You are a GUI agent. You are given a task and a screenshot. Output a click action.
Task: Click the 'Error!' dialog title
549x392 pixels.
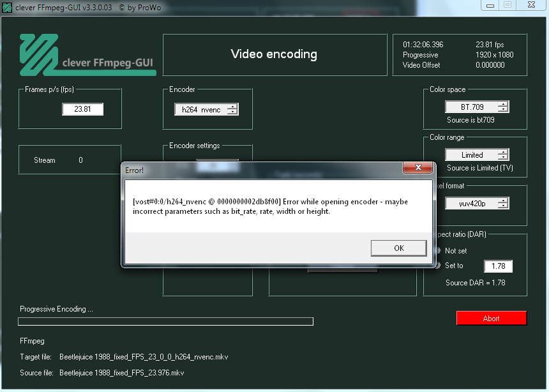pos(135,170)
